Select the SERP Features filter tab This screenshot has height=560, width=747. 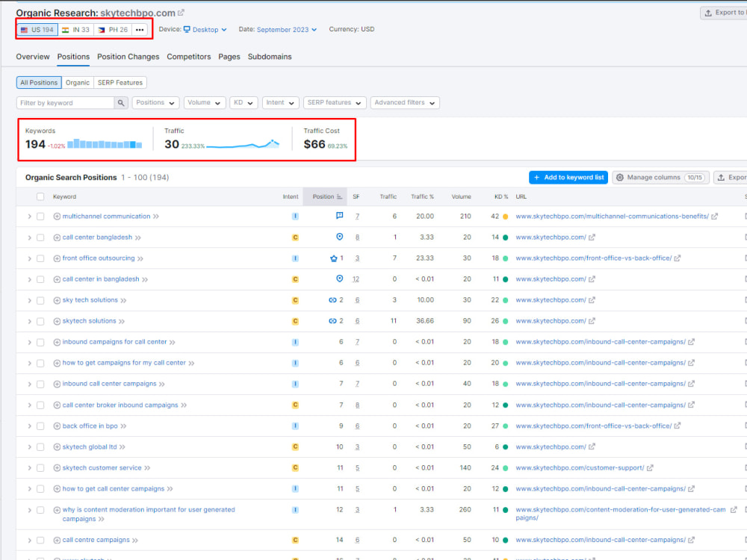coord(120,82)
